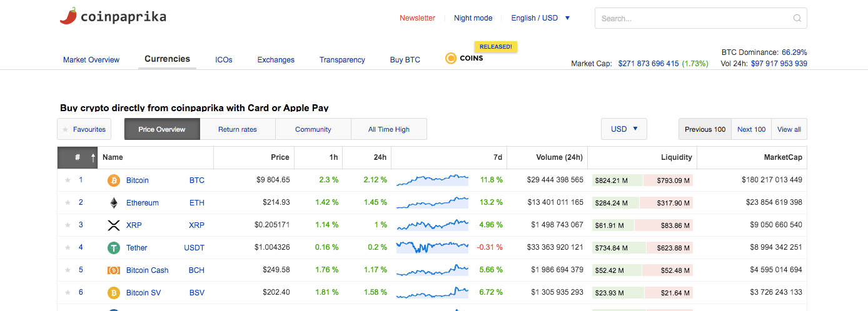Screen dimensions: 868x311
Task: Click the Bitcoin orange coin icon
Action: [x=114, y=180]
